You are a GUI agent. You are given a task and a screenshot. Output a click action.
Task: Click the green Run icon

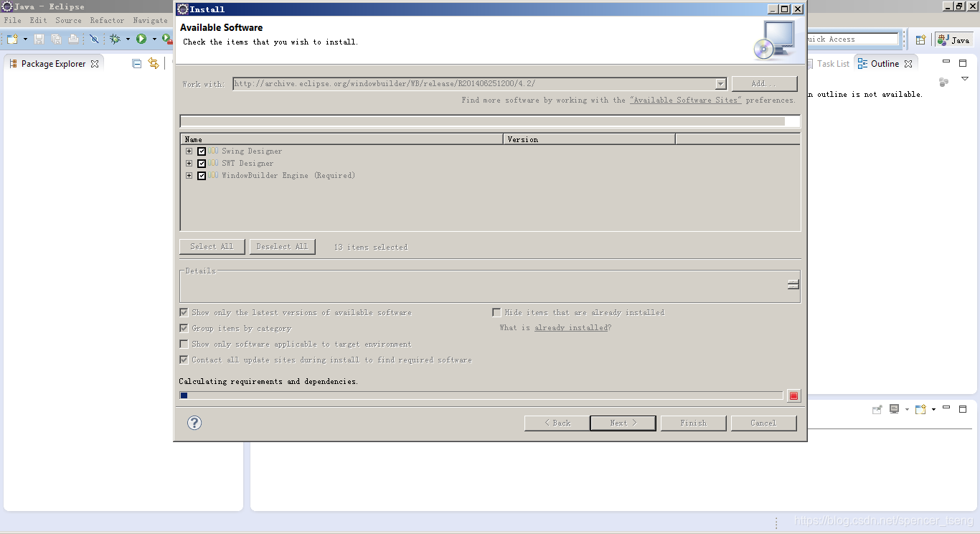click(141, 39)
